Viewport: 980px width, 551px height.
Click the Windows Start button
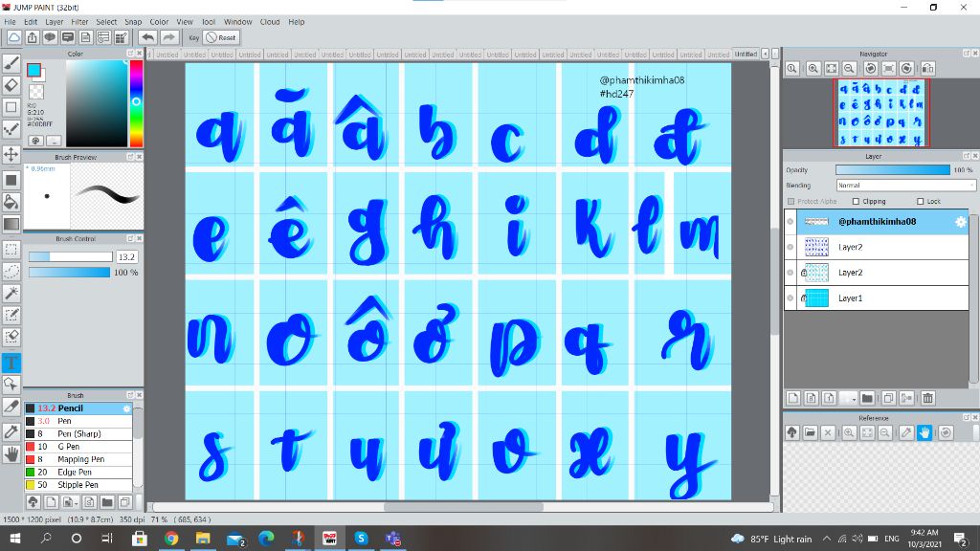tap(15, 538)
